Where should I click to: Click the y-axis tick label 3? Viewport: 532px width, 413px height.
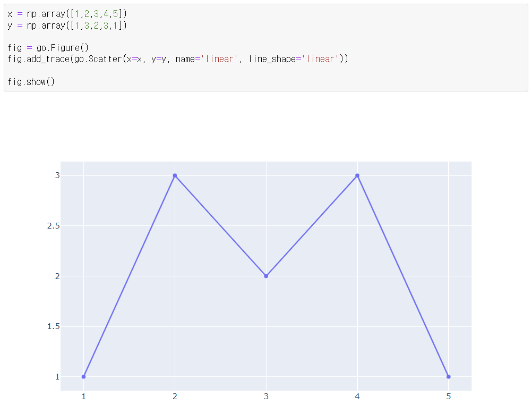[57, 175]
